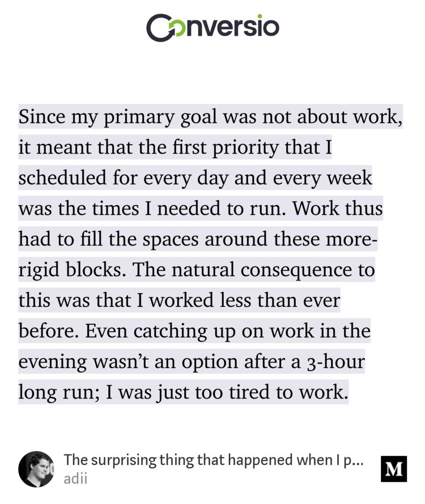425x504 pixels.
Task: Click the line starting "evening wasn't an option"
Action: pos(191,361)
